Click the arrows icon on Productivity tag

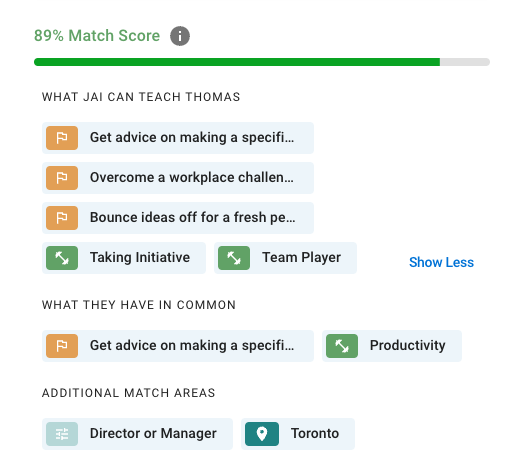point(342,346)
